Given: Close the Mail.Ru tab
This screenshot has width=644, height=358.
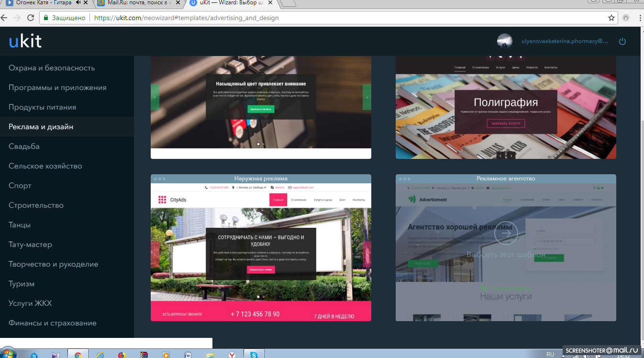Looking at the screenshot, I should 177,3.
